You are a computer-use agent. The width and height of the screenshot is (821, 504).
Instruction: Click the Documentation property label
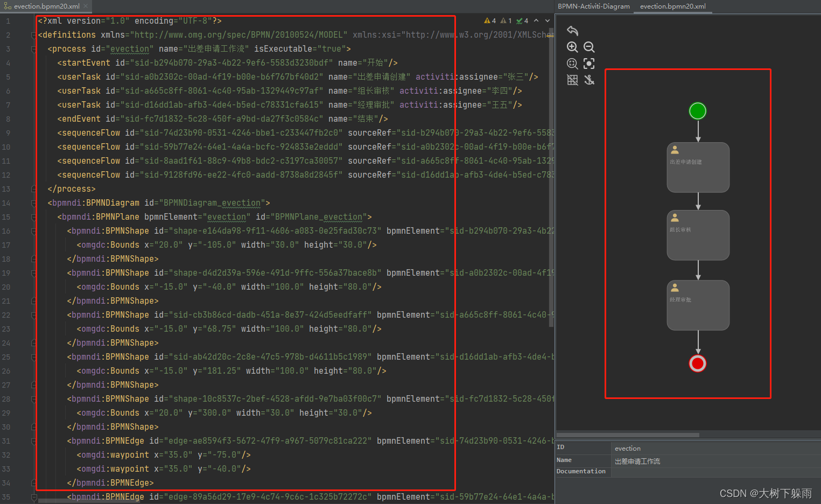tap(581, 471)
